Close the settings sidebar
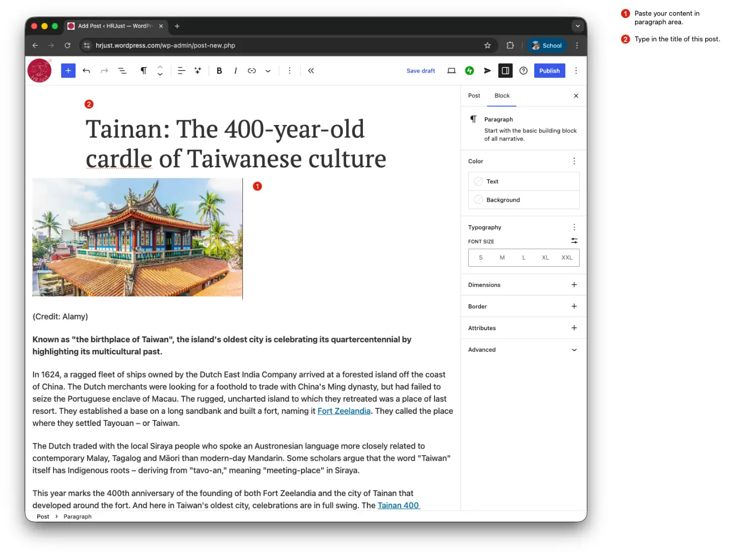The width and height of the screenshot is (756, 555). 576,96
